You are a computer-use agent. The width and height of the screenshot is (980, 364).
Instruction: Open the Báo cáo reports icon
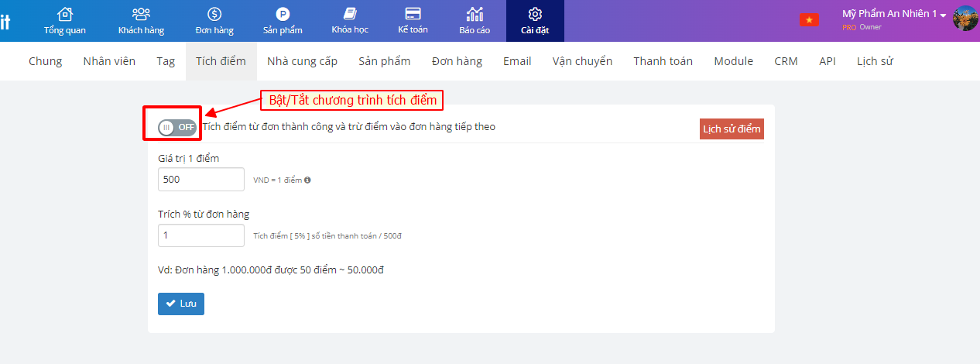click(x=475, y=15)
